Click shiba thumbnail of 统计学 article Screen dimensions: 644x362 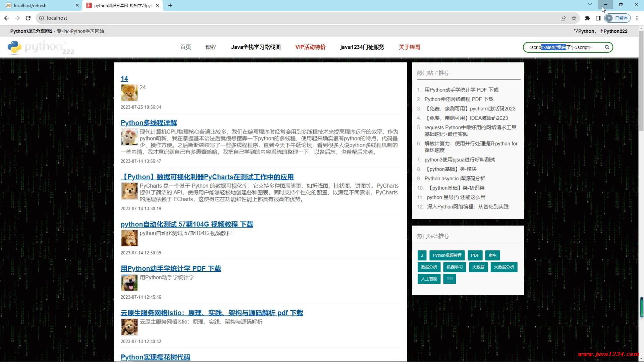point(129,283)
